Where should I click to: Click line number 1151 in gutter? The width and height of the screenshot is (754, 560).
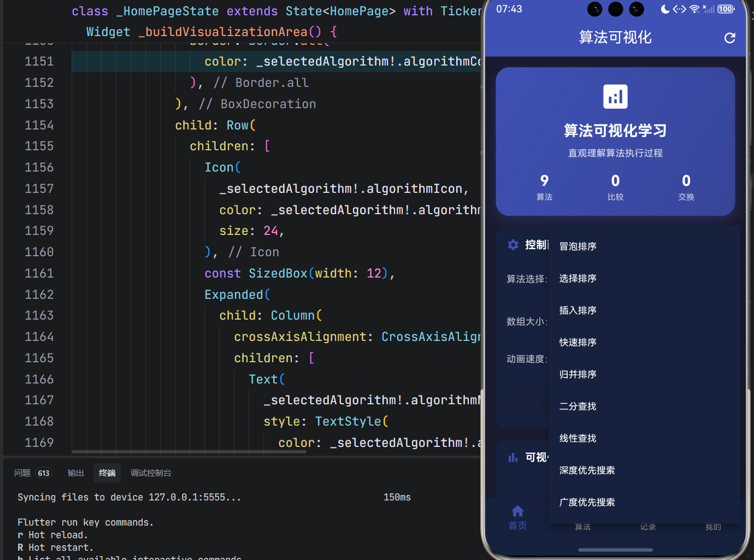(39, 61)
